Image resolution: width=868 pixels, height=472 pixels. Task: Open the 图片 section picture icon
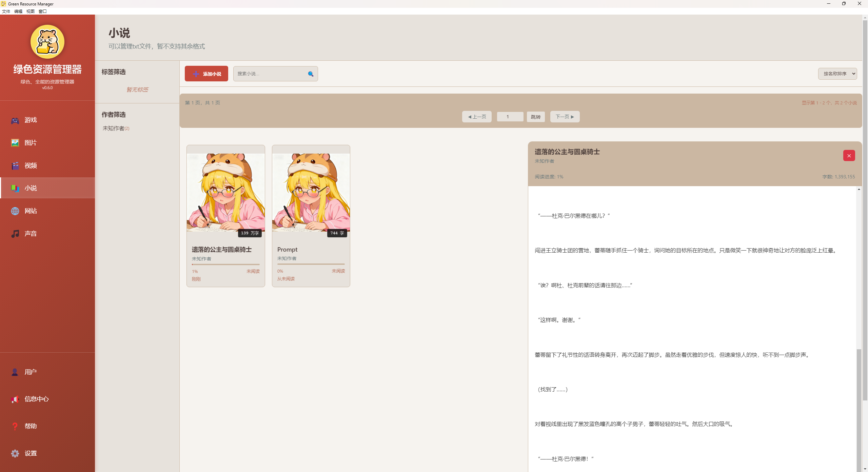(x=15, y=143)
